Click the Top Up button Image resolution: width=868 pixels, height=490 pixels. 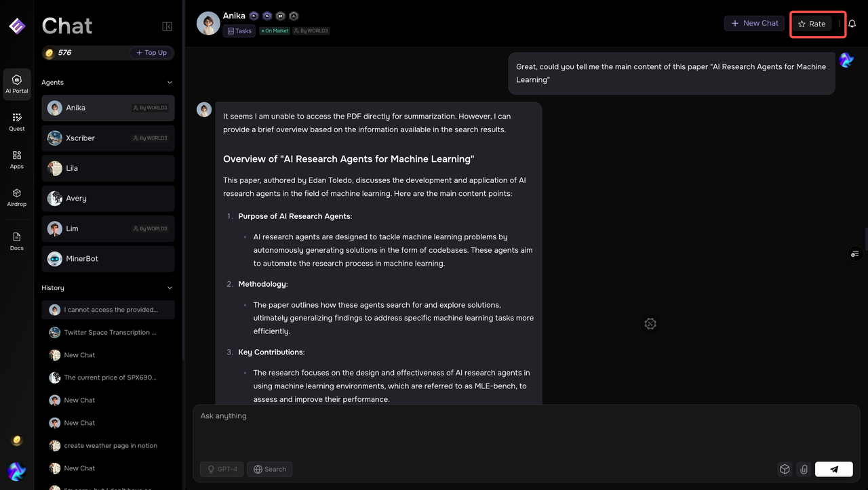151,53
